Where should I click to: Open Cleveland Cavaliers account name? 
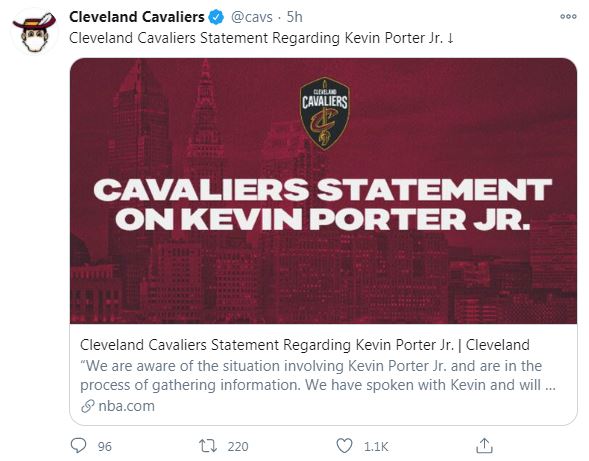point(137,17)
